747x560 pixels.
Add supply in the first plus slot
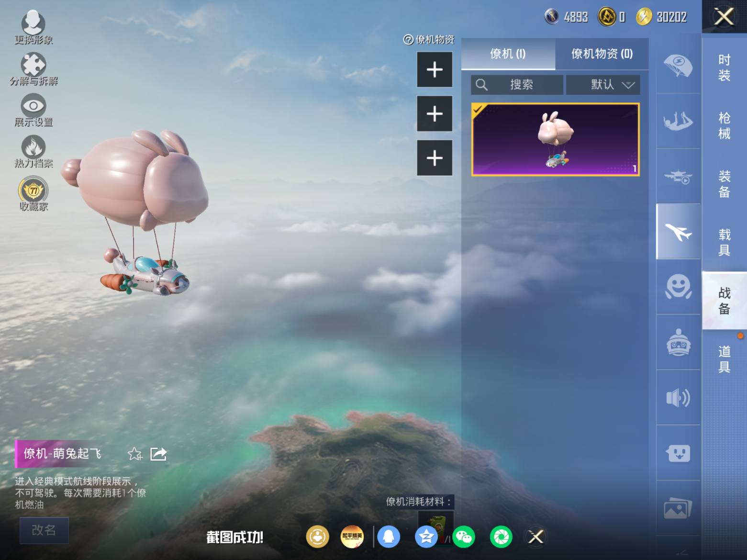point(435,70)
